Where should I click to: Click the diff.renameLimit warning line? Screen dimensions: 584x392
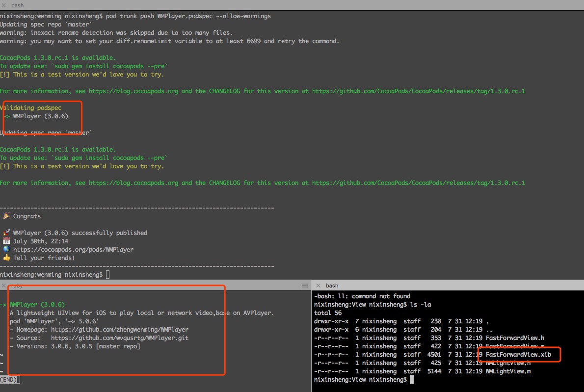pyautogui.click(x=169, y=41)
